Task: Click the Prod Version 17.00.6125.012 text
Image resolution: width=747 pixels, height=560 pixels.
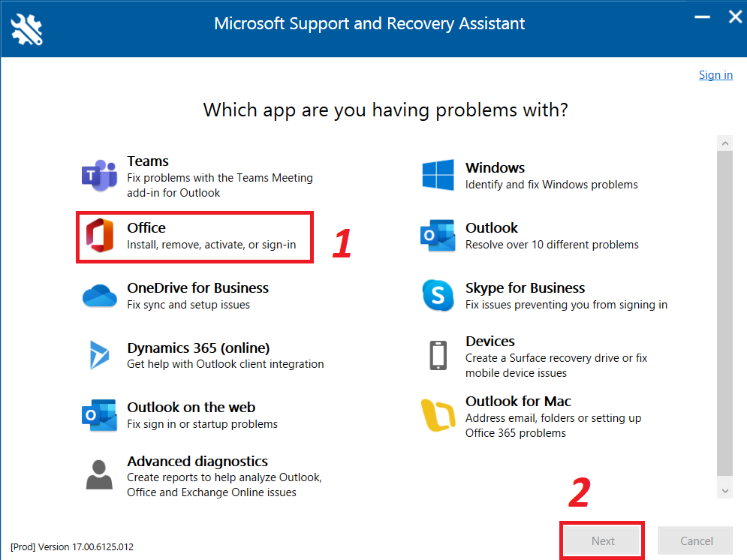Action: point(72,546)
